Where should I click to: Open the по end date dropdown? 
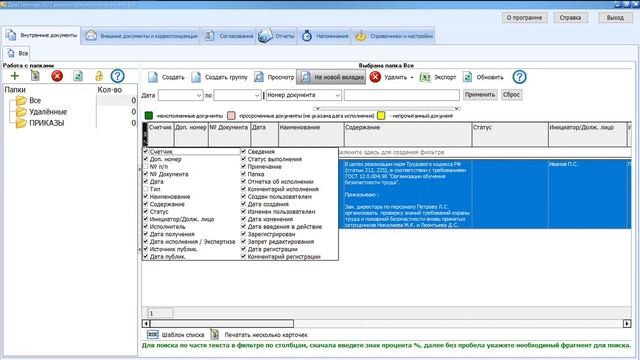[257, 95]
